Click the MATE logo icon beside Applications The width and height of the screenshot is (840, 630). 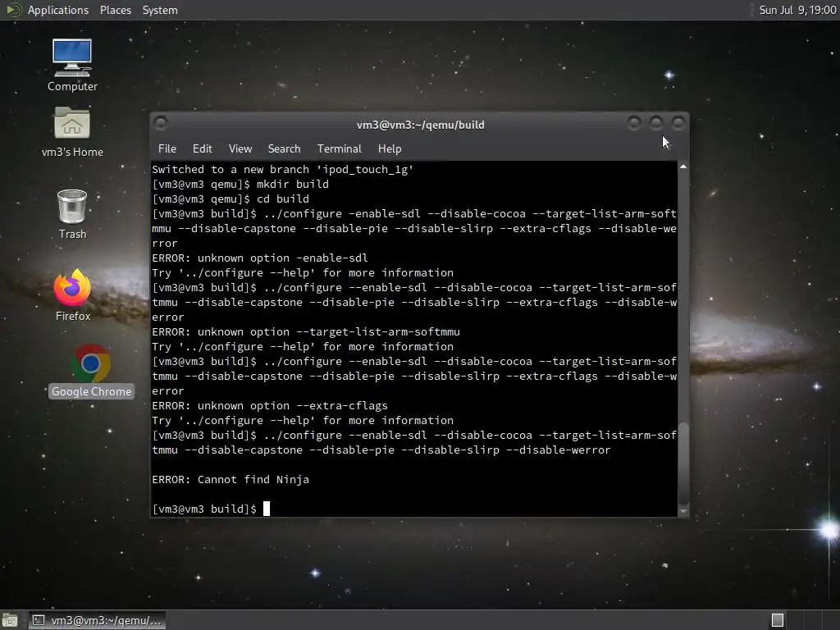13,10
